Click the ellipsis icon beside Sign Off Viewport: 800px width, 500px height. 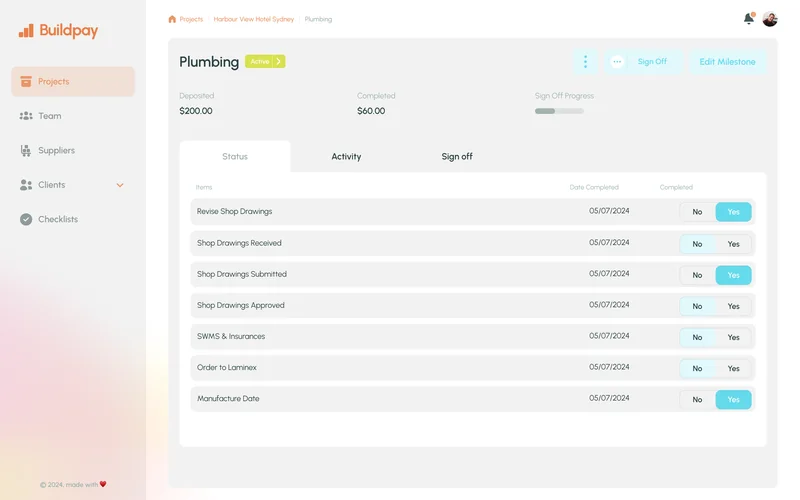(x=617, y=62)
